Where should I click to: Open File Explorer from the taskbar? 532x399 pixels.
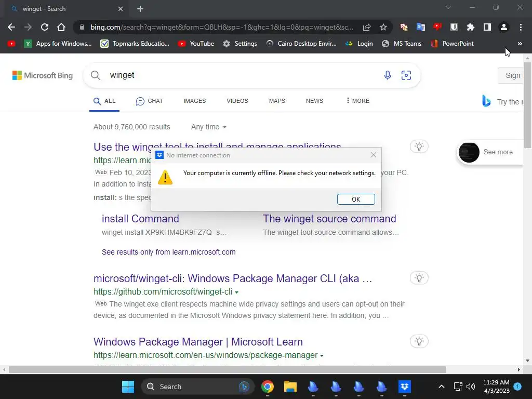(x=290, y=387)
